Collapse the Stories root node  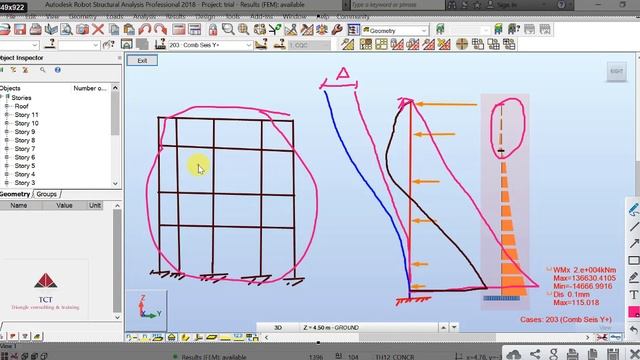(2, 97)
